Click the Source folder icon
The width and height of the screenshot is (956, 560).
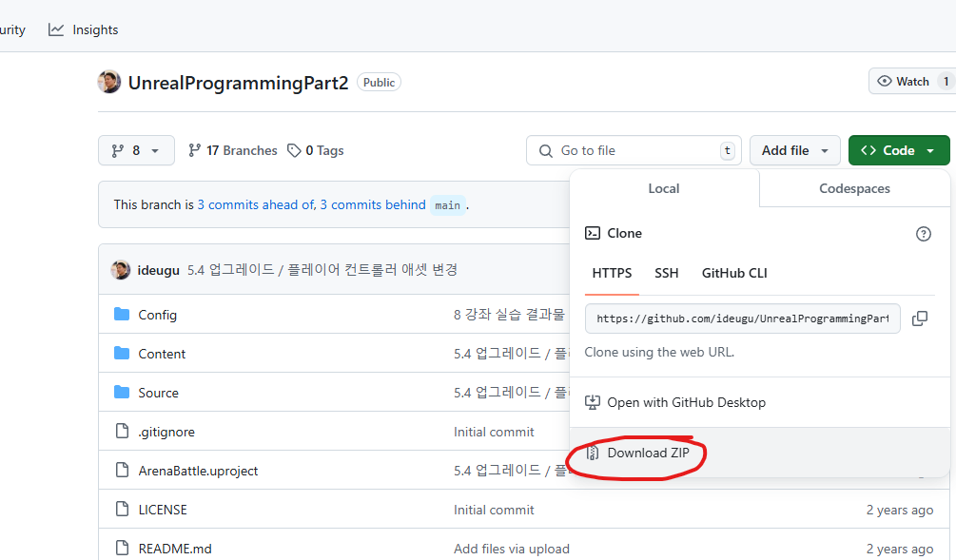tap(122, 392)
